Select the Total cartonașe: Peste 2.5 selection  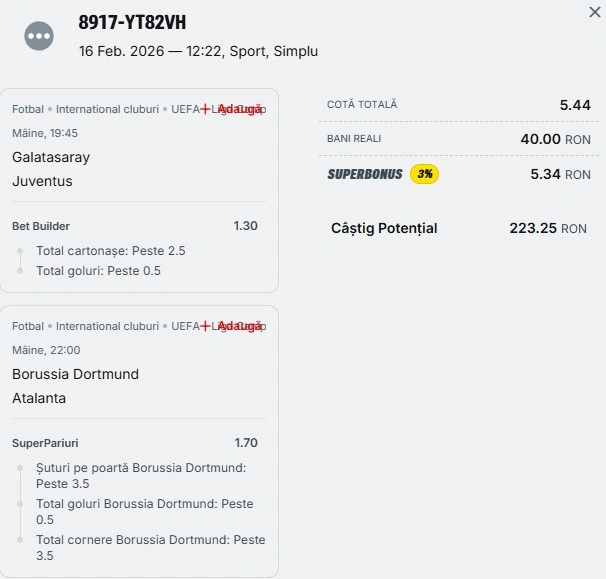pyautogui.click(x=110, y=251)
